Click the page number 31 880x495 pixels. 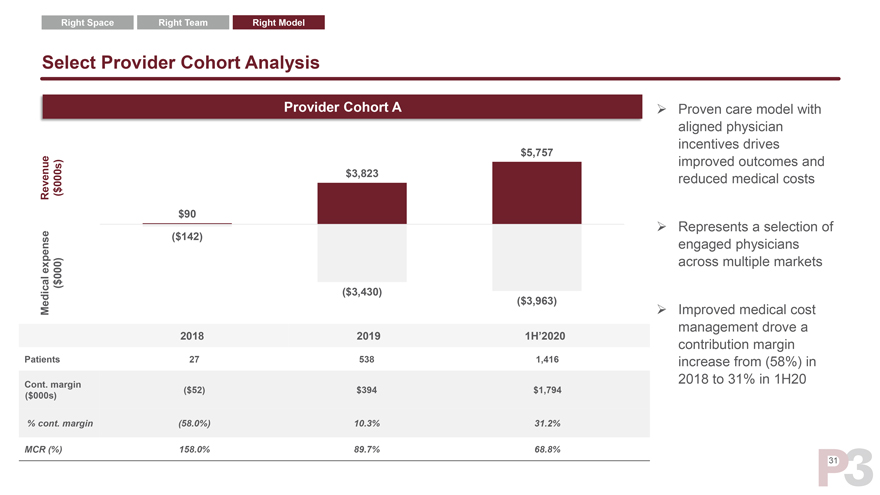tap(833, 459)
